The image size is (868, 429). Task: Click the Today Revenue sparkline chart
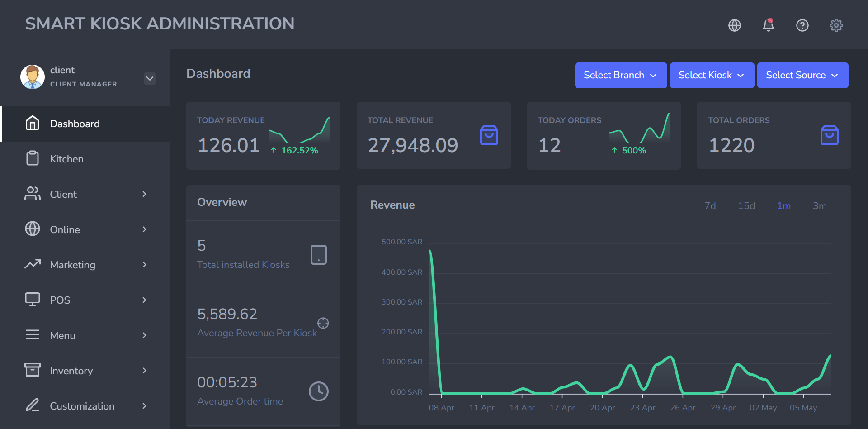pyautogui.click(x=299, y=130)
